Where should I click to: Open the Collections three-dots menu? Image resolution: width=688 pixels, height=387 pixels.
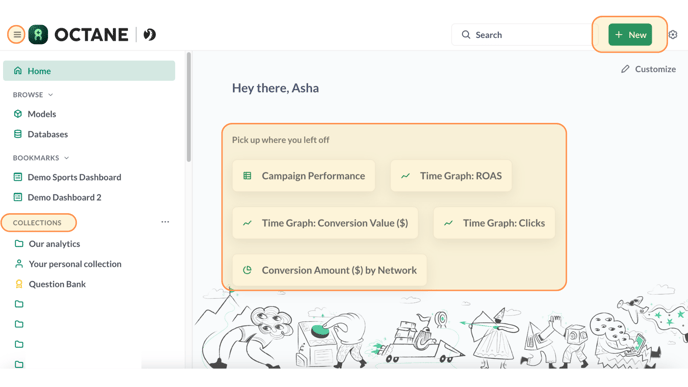pyautogui.click(x=165, y=222)
